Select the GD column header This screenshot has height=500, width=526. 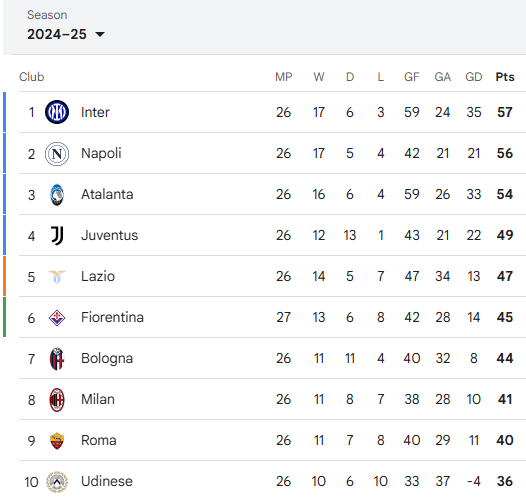(474, 77)
